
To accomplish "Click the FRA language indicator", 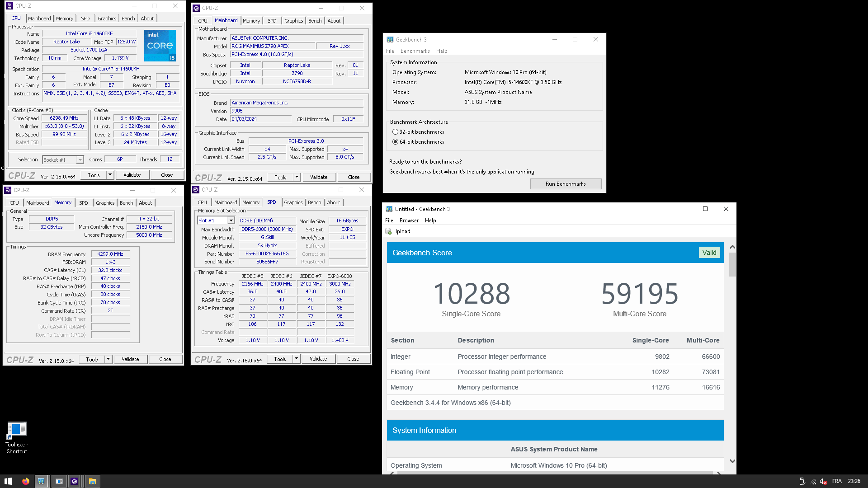I will tap(837, 481).
